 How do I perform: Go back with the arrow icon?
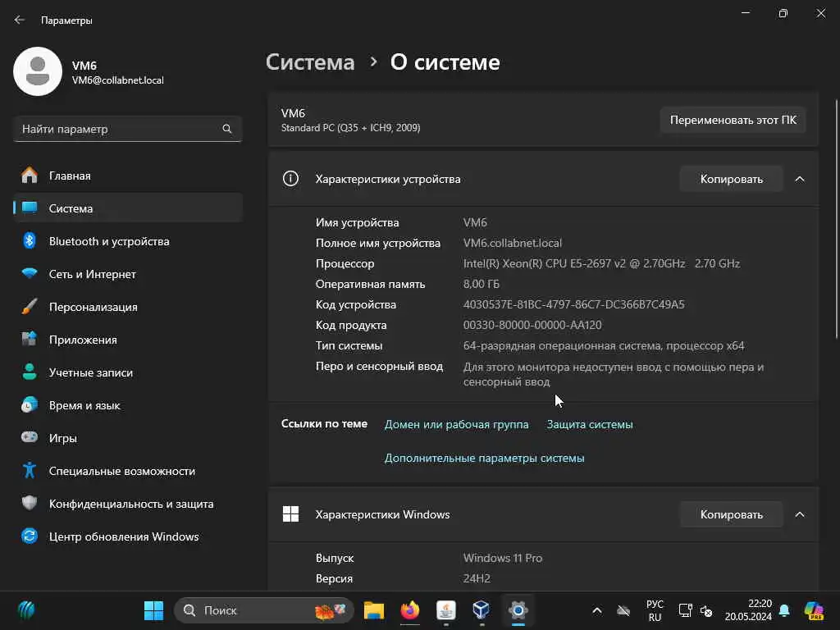pyautogui.click(x=20, y=20)
